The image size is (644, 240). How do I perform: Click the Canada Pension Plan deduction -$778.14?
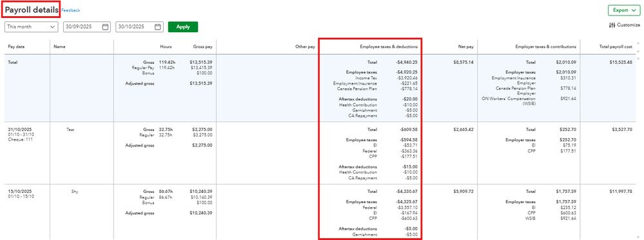pyautogui.click(x=409, y=88)
